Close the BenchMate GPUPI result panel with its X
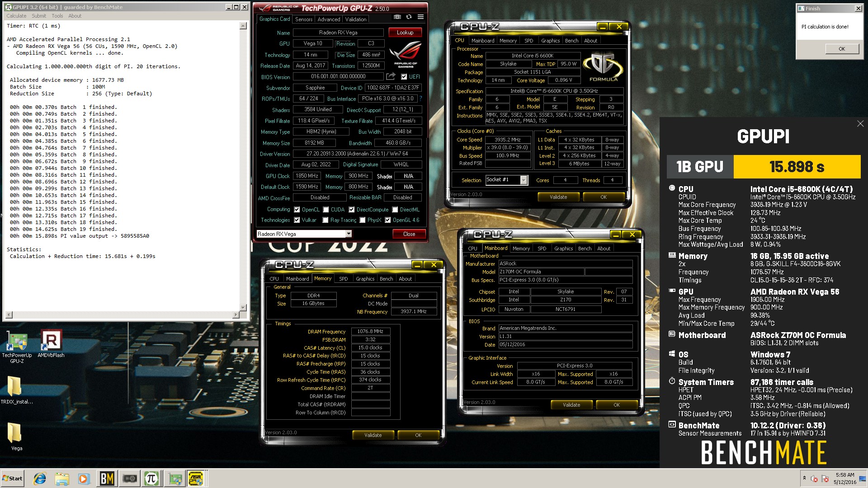The width and height of the screenshot is (868, 488). coord(860,124)
